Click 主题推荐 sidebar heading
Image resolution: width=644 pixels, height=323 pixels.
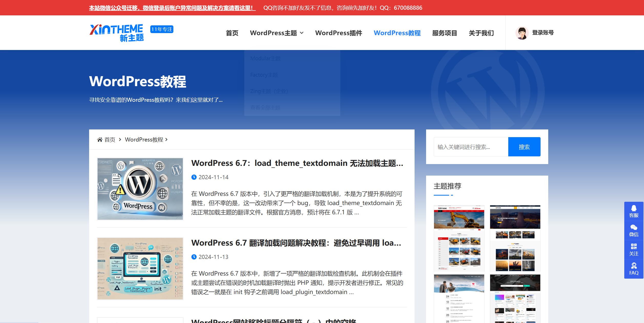coord(447,186)
